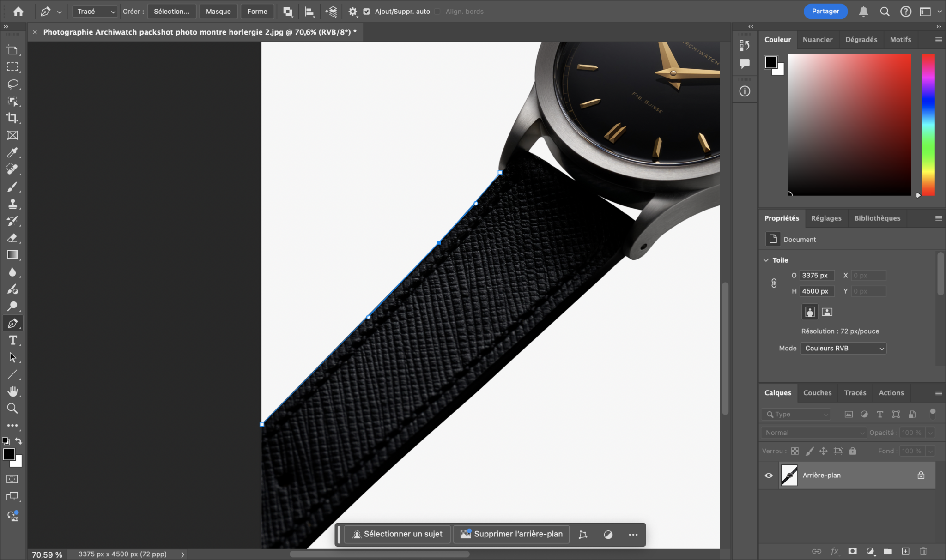
Task: Collapse the Toile section
Action: pos(766,260)
